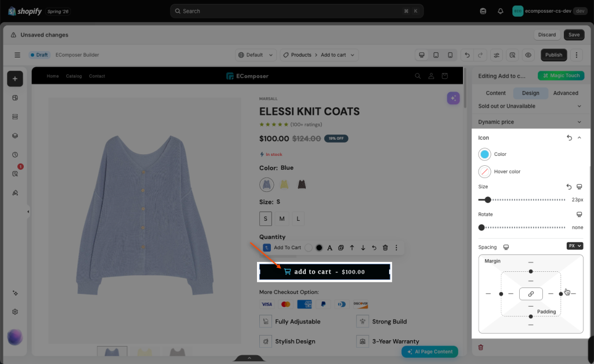594x364 pixels.
Task: Switch to desktop view mode
Action: coord(422,55)
